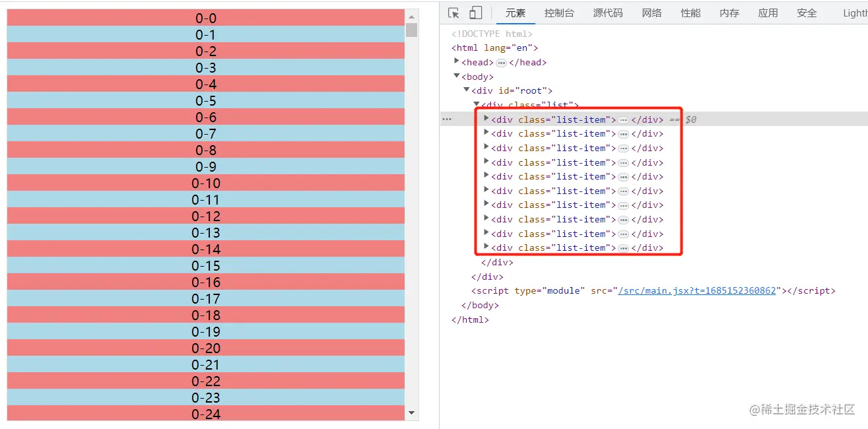Open the /src/main.jsx script link
This screenshot has width=868, height=429.
(696, 291)
